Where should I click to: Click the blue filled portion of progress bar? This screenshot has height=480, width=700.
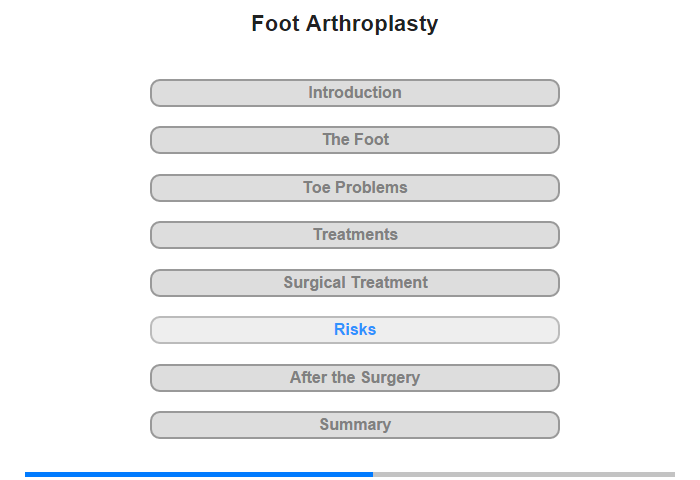pyautogui.click(x=199, y=474)
